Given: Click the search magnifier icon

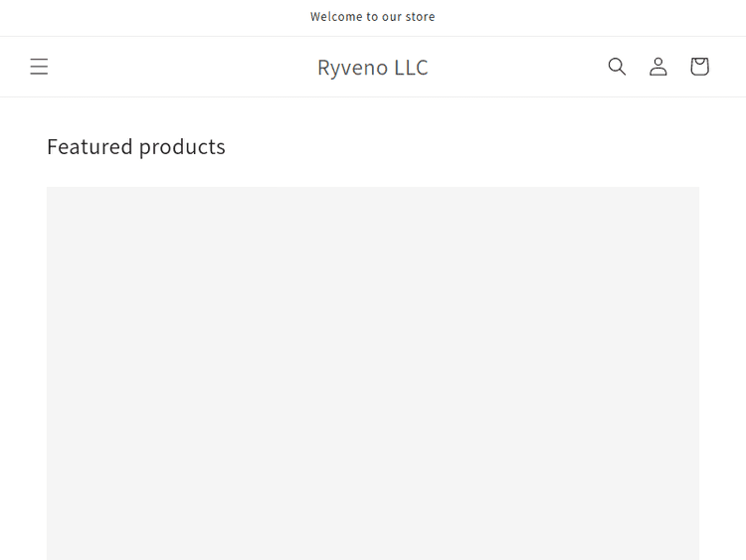Looking at the screenshot, I should 617,67.
